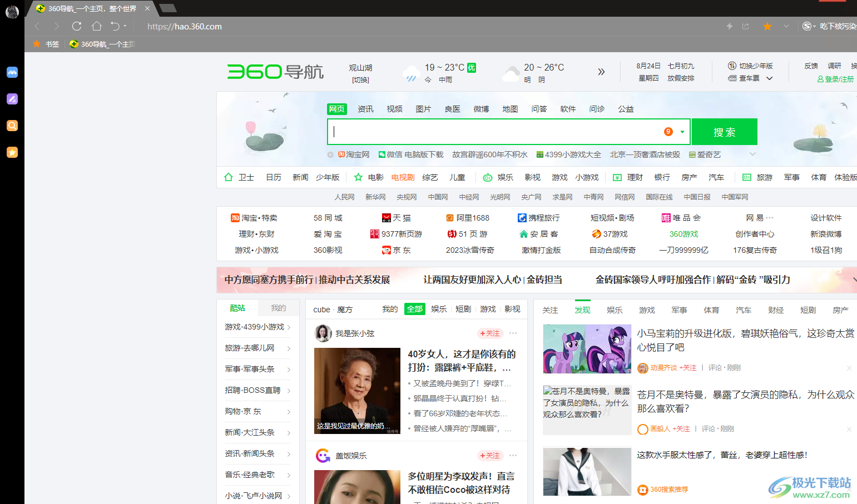
Task: Click the 观山湖 [切换] location switch
Action: pos(360,80)
